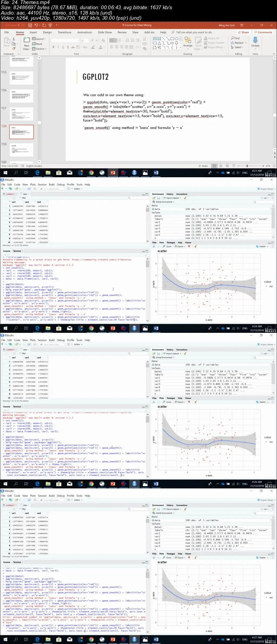Click the Find magnifier in PowerPoint's Editing group
This screenshot has width=277, height=644.
tap(235, 38)
